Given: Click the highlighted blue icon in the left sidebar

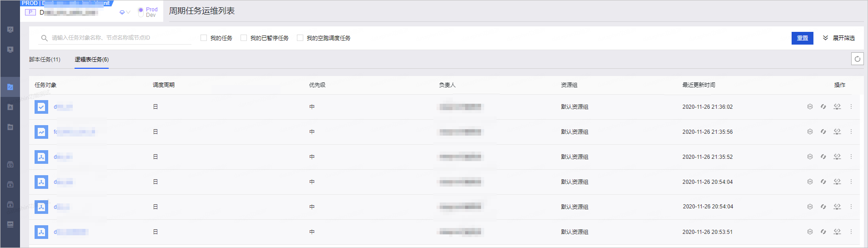Looking at the screenshot, I should (x=10, y=87).
